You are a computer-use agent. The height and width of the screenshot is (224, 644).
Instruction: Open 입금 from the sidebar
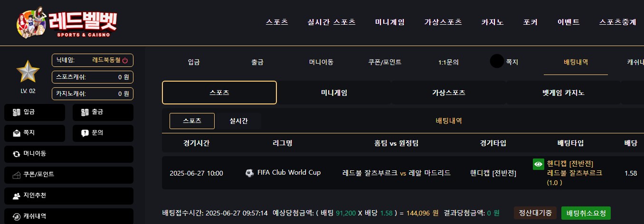(35, 112)
